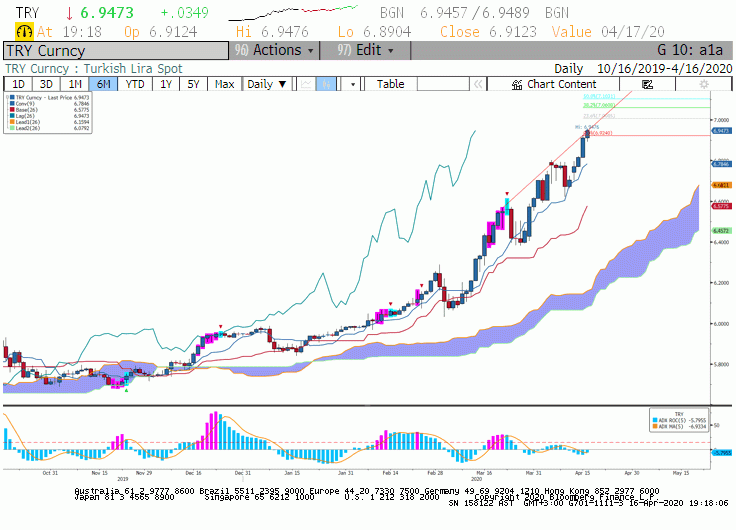Image resolution: width=736 pixels, height=530 pixels.
Task: Open the 97) Edit dropdown menu
Action: 365,50
